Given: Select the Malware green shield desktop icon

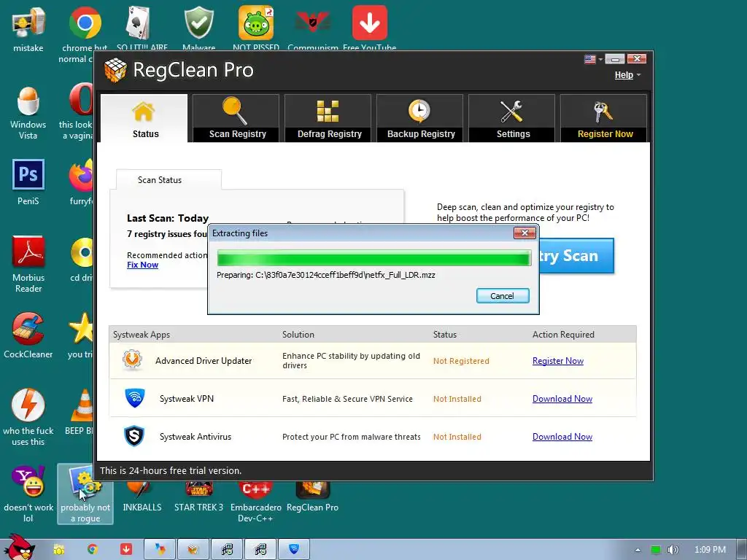Looking at the screenshot, I should tap(198, 28).
